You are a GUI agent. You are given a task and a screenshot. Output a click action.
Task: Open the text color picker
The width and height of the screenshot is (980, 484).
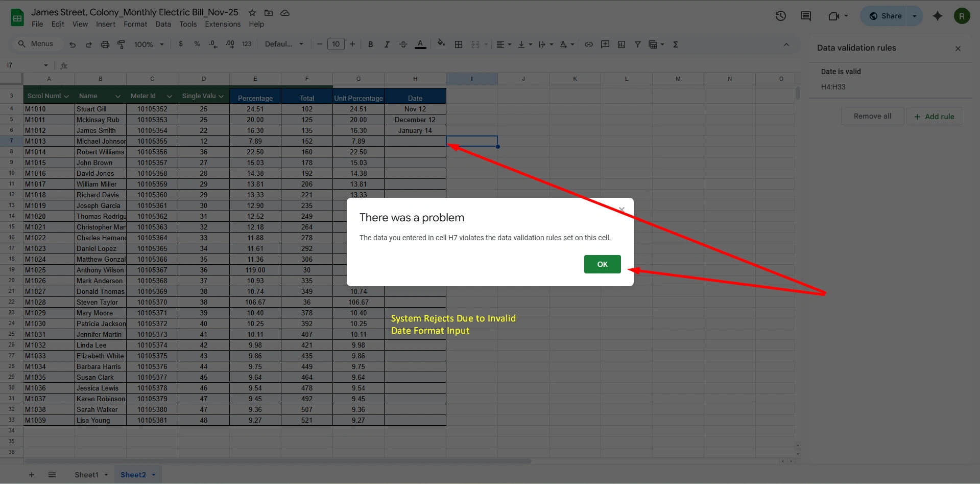point(420,44)
